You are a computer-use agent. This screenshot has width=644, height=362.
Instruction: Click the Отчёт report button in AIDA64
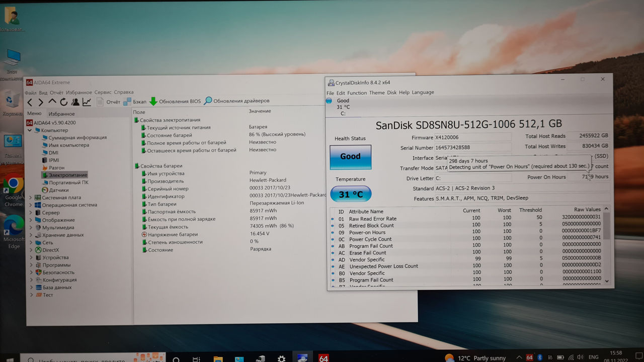click(108, 102)
